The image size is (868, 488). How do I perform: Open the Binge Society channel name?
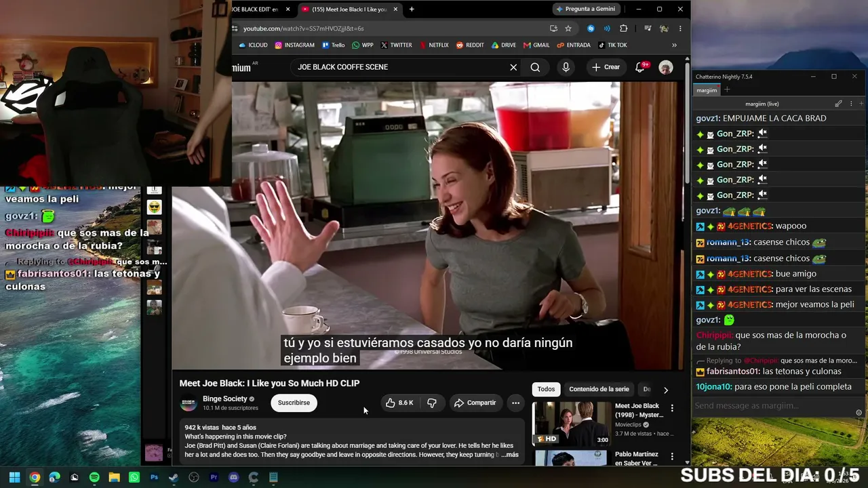(x=224, y=399)
